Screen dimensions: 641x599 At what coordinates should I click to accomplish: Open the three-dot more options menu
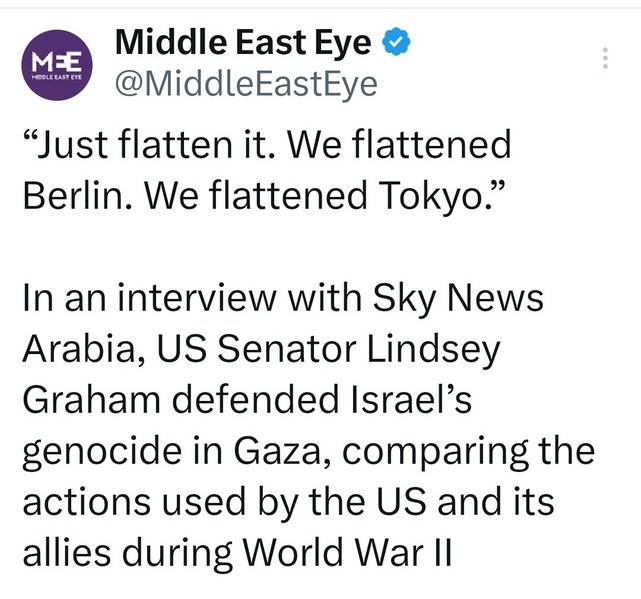point(604,58)
